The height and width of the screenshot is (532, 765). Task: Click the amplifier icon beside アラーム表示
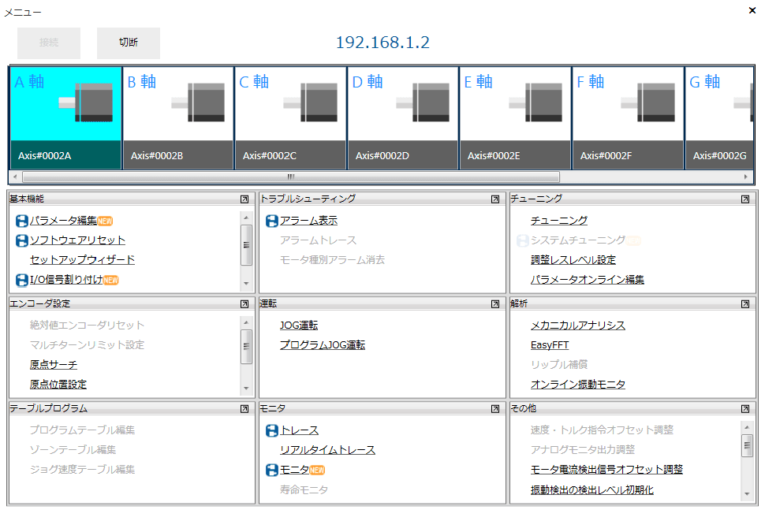pyautogui.click(x=271, y=221)
